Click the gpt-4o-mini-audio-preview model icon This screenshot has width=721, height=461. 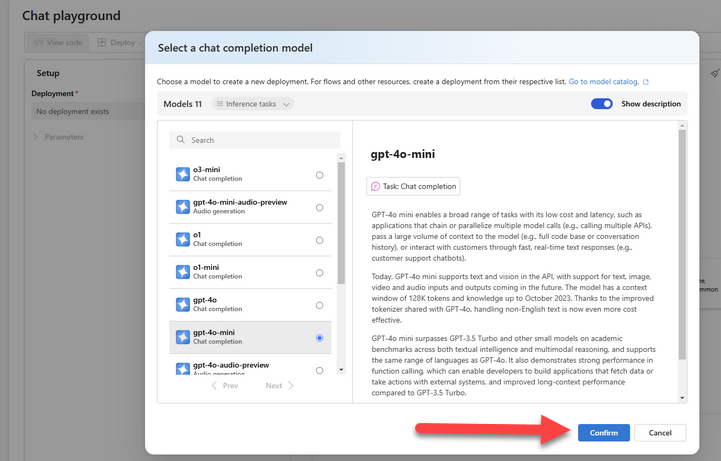(x=183, y=207)
